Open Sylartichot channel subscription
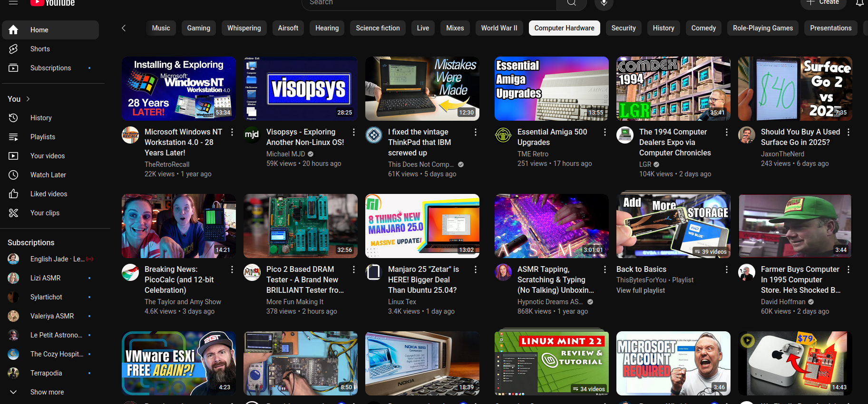868x404 pixels. click(x=50, y=297)
